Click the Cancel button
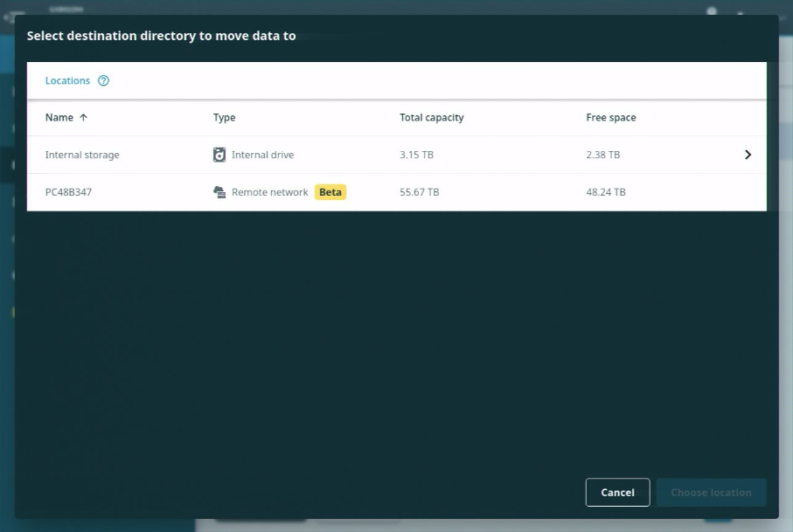This screenshot has width=793, height=532. (x=617, y=492)
